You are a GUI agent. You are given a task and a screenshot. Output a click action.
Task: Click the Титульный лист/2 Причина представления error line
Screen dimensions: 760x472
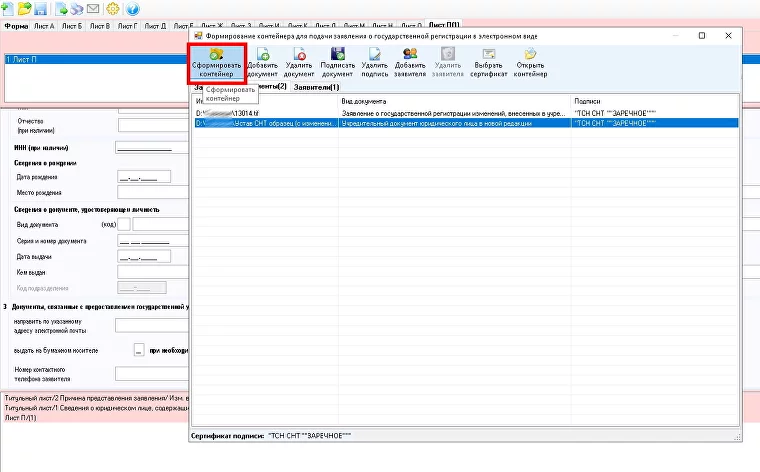pyautogui.click(x=96, y=398)
